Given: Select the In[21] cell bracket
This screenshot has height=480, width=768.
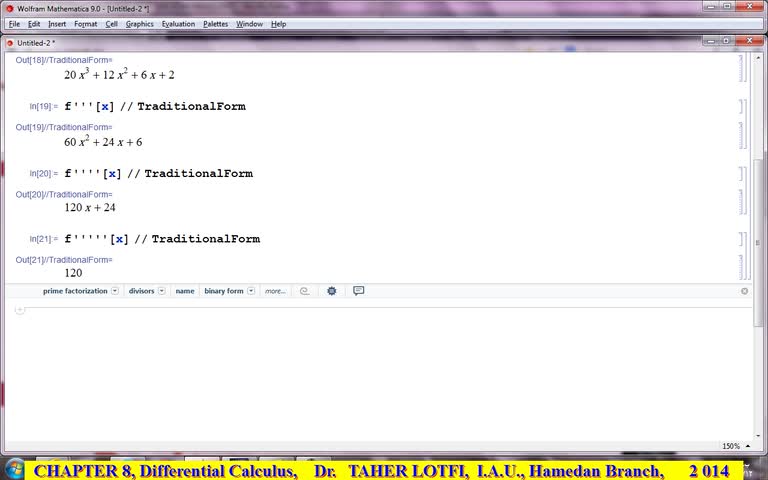Looking at the screenshot, I should [x=741, y=239].
